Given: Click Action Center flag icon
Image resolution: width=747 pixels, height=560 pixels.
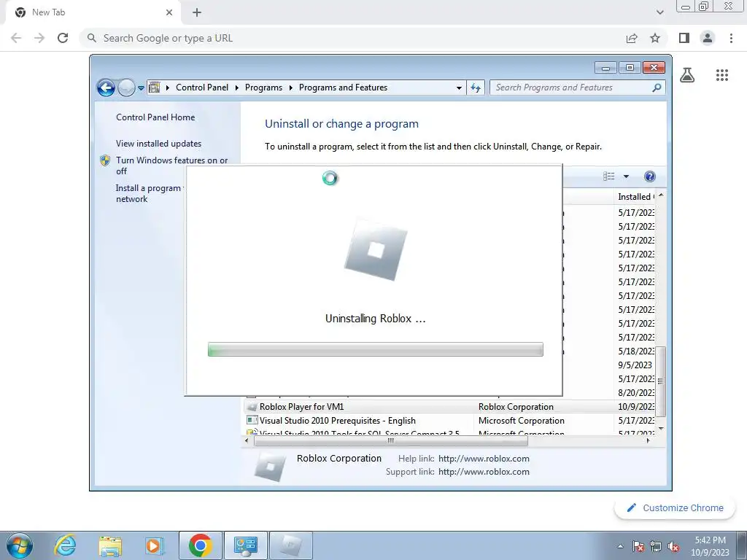Looking at the screenshot, I should [638, 546].
